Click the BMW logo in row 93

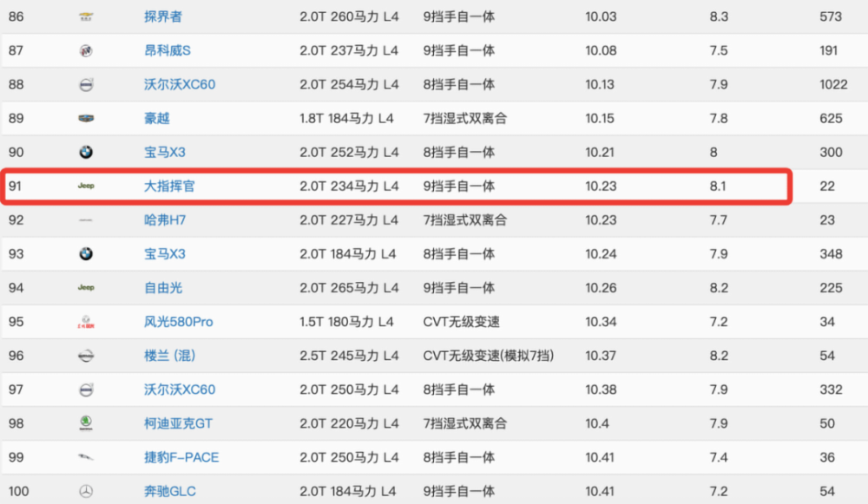(86, 254)
